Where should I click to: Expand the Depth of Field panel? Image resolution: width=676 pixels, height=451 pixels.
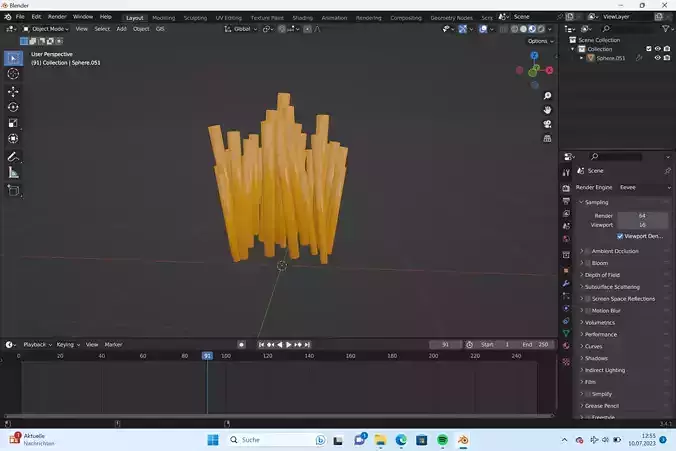(x=600, y=275)
